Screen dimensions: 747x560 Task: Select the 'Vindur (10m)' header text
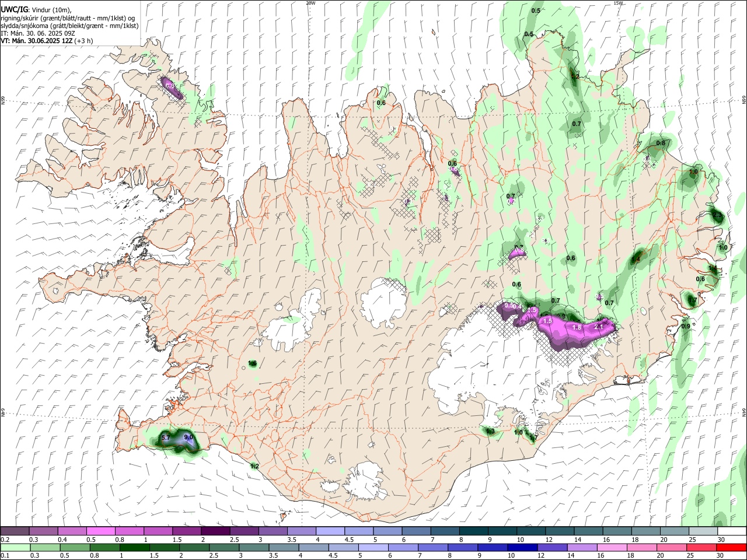(x=51, y=10)
